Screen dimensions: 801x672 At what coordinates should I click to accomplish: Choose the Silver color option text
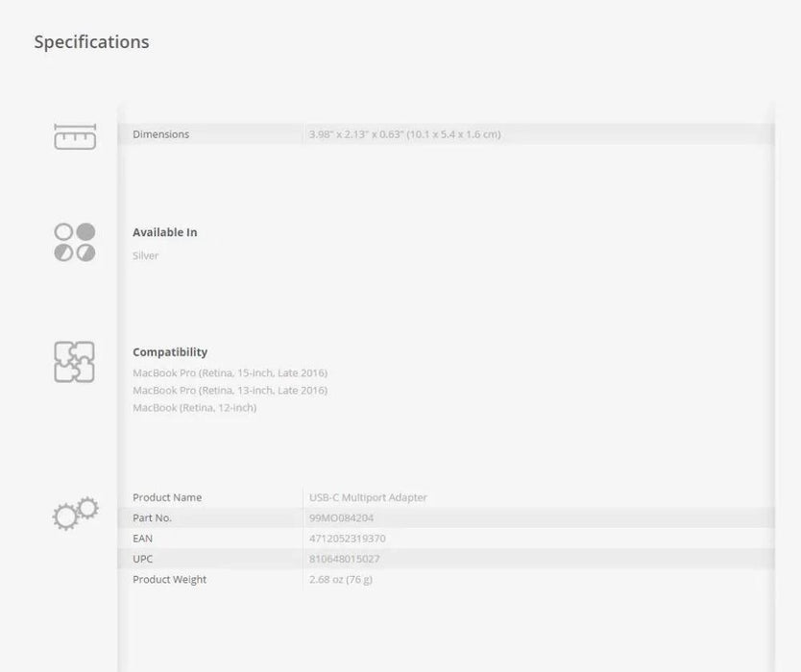pos(145,256)
